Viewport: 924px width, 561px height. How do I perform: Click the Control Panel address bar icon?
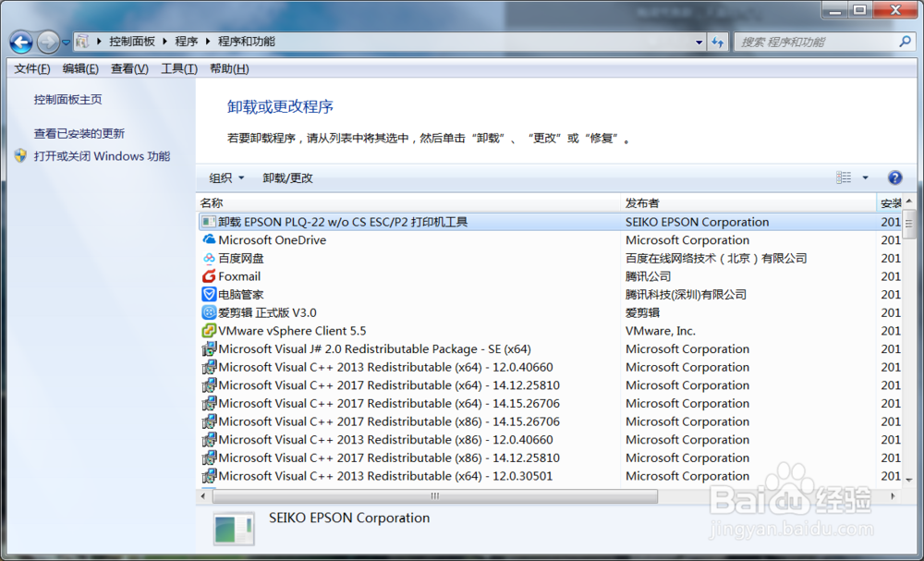click(x=82, y=42)
